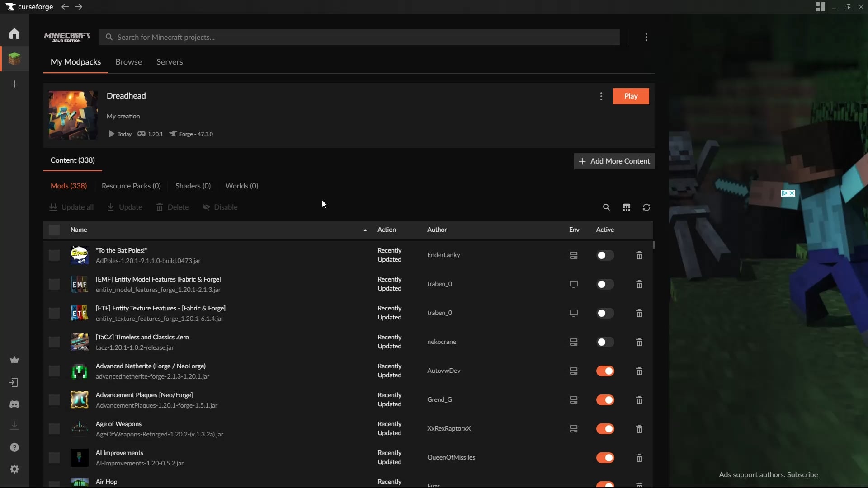Open the settings gear in sidebar
This screenshot has width=868, height=488.
pos(14,469)
